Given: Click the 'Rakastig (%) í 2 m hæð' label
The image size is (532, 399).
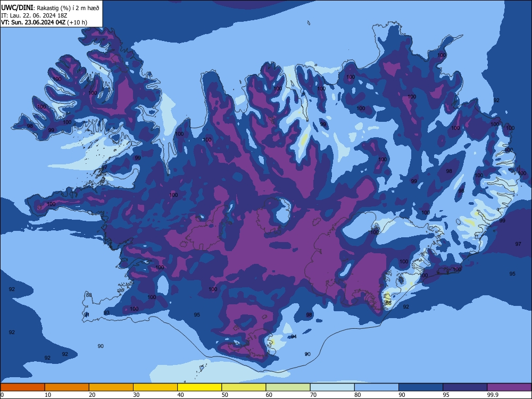Looking at the screenshot, I should tap(68, 8).
